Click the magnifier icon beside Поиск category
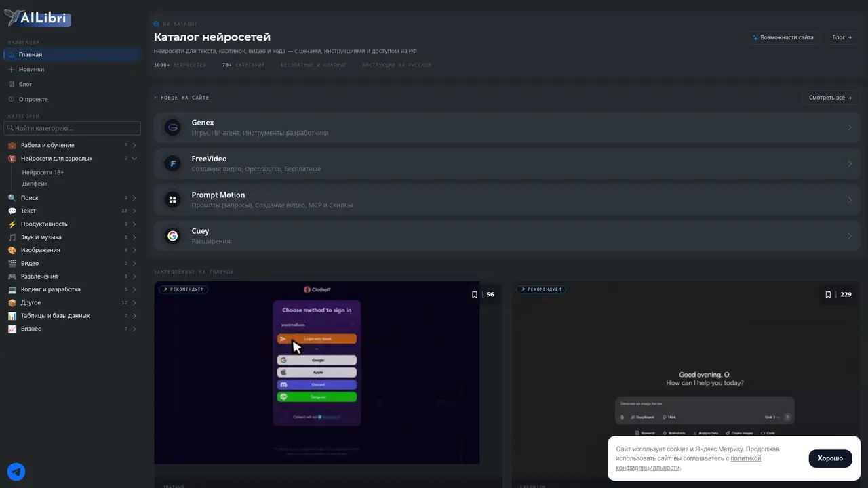This screenshot has height=488, width=868. pos(12,198)
